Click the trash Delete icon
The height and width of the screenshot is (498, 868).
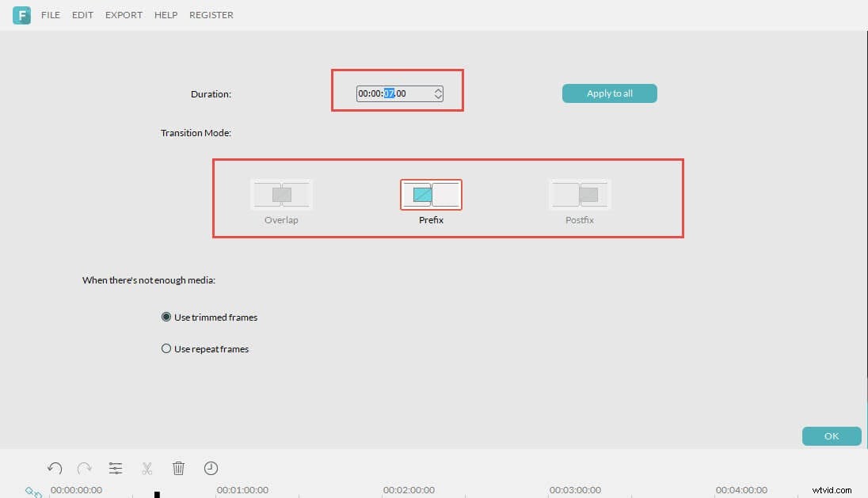click(x=179, y=468)
